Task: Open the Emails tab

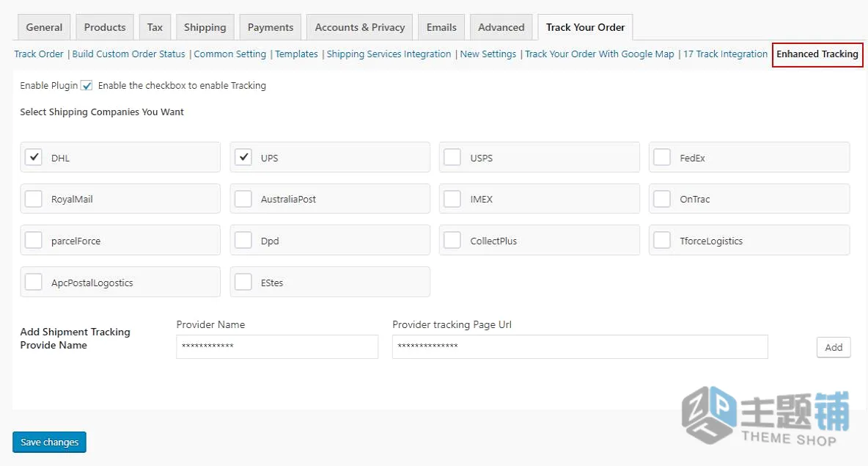Action: click(x=441, y=27)
